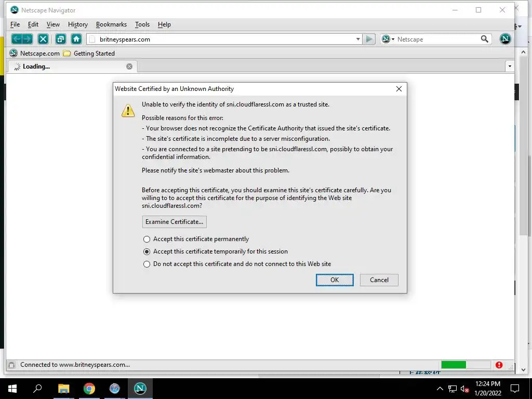
Task: Click the Netscape throbber logo at the toolbar's right
Action: click(x=505, y=39)
